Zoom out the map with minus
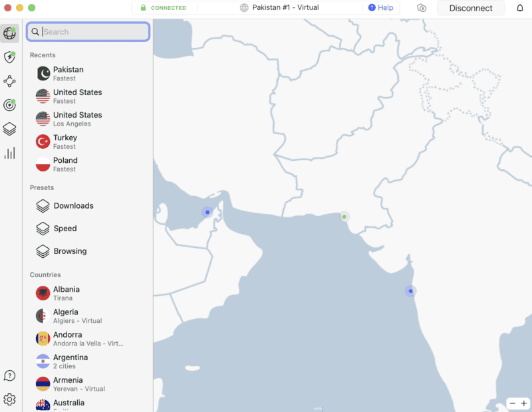Image resolution: width=532 pixels, height=412 pixels. coord(512,403)
